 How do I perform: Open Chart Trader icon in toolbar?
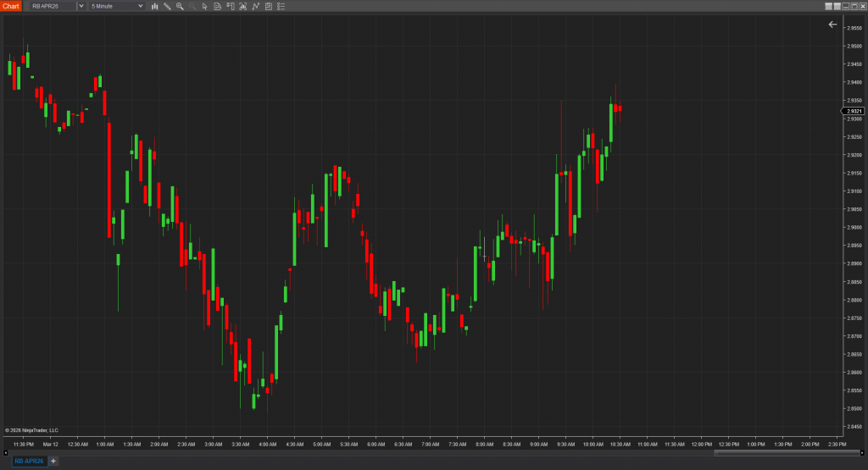click(x=231, y=6)
